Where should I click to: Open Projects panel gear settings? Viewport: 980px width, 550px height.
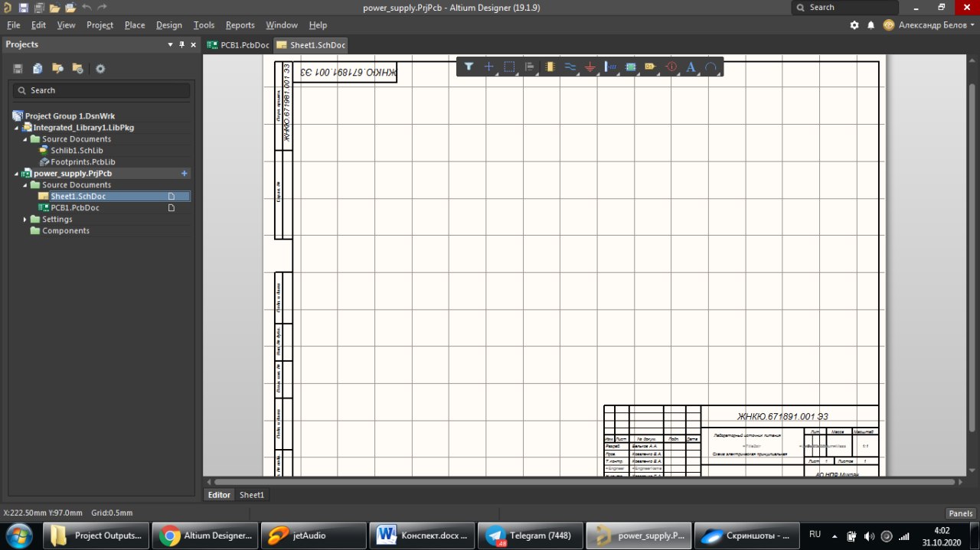click(100, 68)
